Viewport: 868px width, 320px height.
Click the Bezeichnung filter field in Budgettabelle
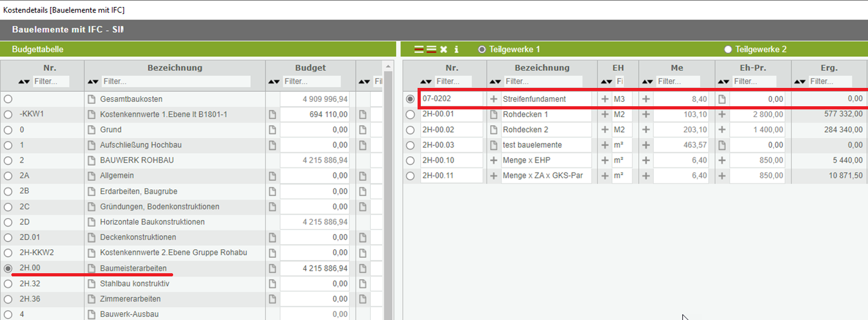point(176,82)
